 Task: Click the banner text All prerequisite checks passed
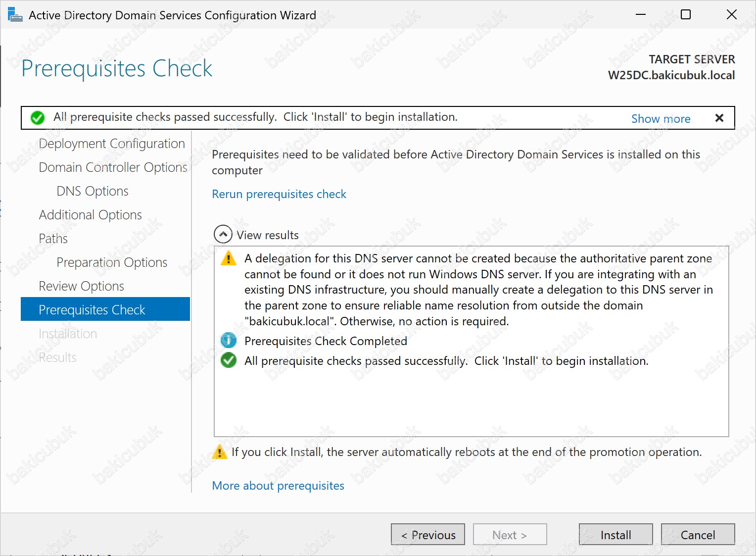click(255, 117)
